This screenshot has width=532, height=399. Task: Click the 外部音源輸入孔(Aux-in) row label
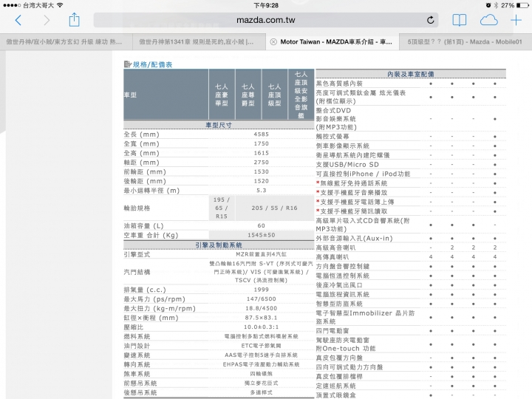coord(354,238)
